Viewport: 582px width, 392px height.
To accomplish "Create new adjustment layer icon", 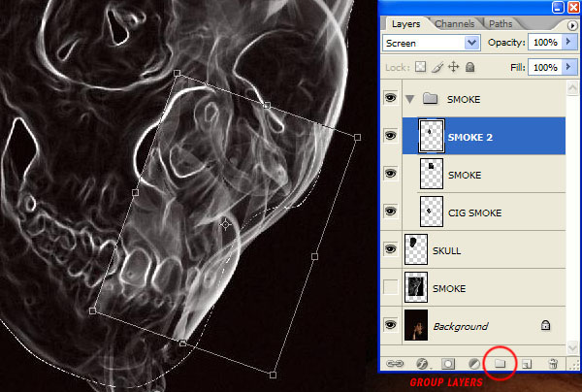I will 474,364.
